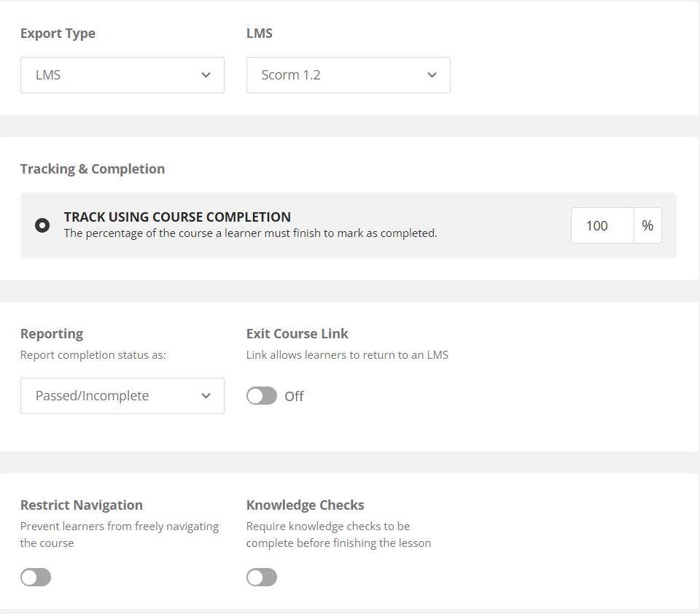The image size is (700, 614).
Task: Click chevron arrow beside Scorm 1.2
Action: coord(432,75)
